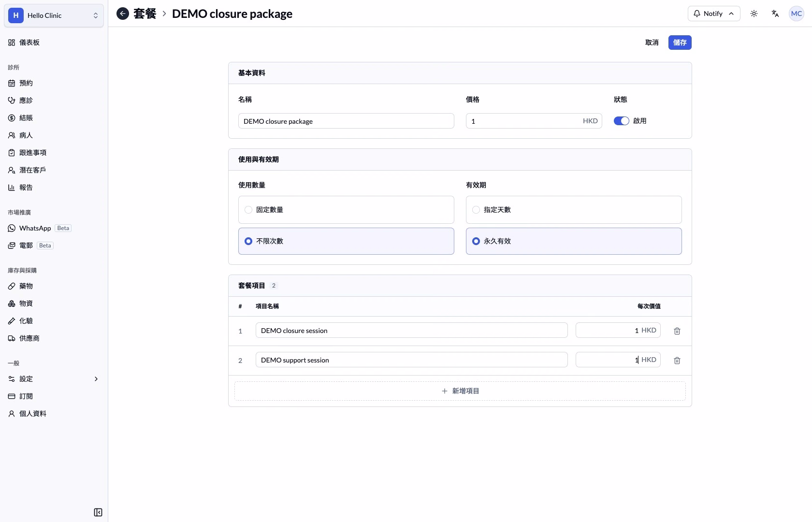This screenshot has width=812, height=522.
Task: Focus the 價格 price field
Action: 534,121
